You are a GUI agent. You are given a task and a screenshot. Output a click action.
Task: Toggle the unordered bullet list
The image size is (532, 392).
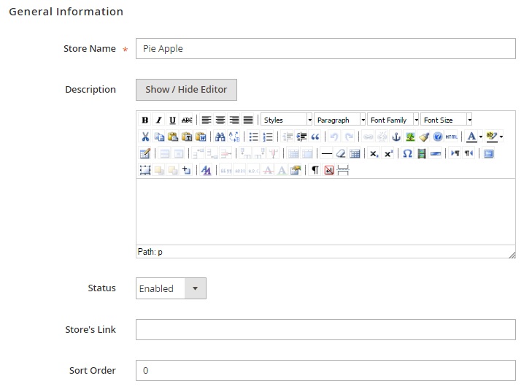pos(254,137)
